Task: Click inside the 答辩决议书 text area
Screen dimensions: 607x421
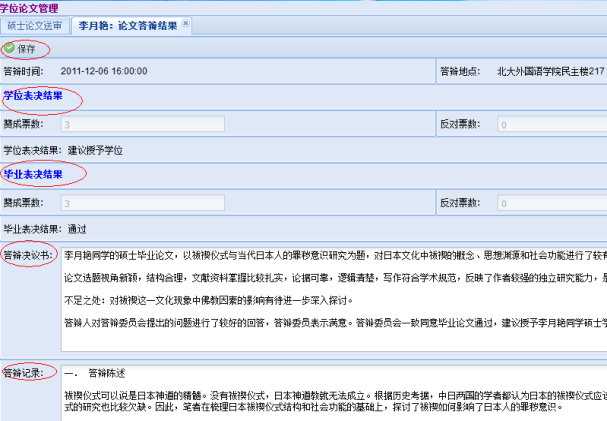Action: pos(330,300)
